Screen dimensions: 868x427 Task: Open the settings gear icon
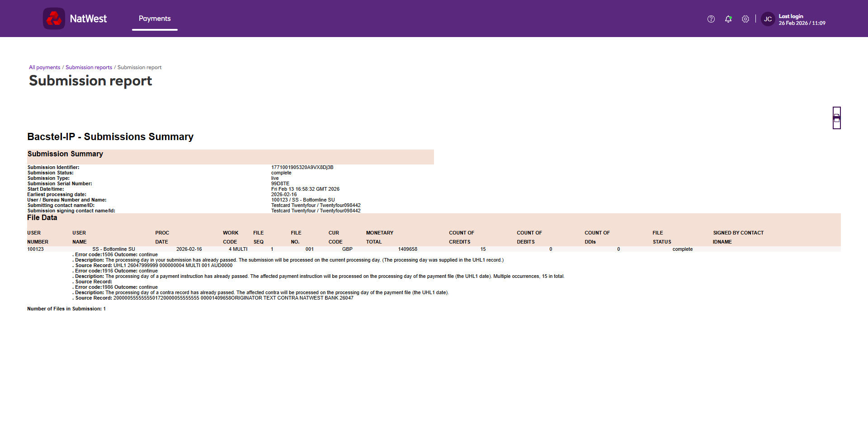pyautogui.click(x=745, y=19)
